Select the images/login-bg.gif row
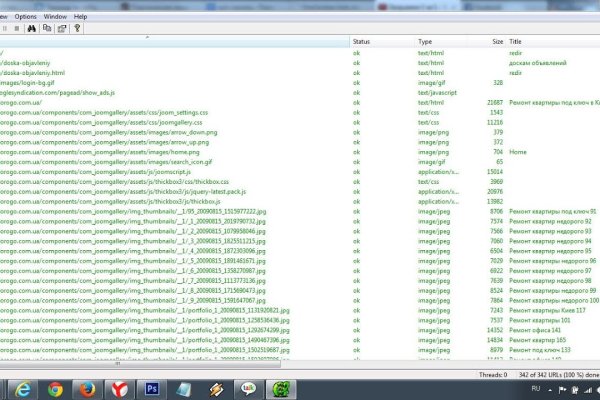The height and width of the screenshot is (400, 600). coord(28,83)
